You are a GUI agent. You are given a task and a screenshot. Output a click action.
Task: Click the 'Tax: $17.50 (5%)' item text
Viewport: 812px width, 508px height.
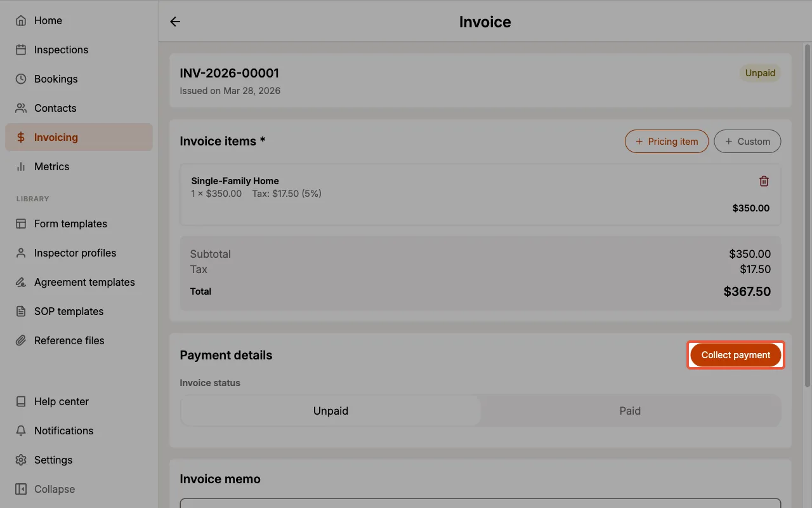(x=287, y=194)
